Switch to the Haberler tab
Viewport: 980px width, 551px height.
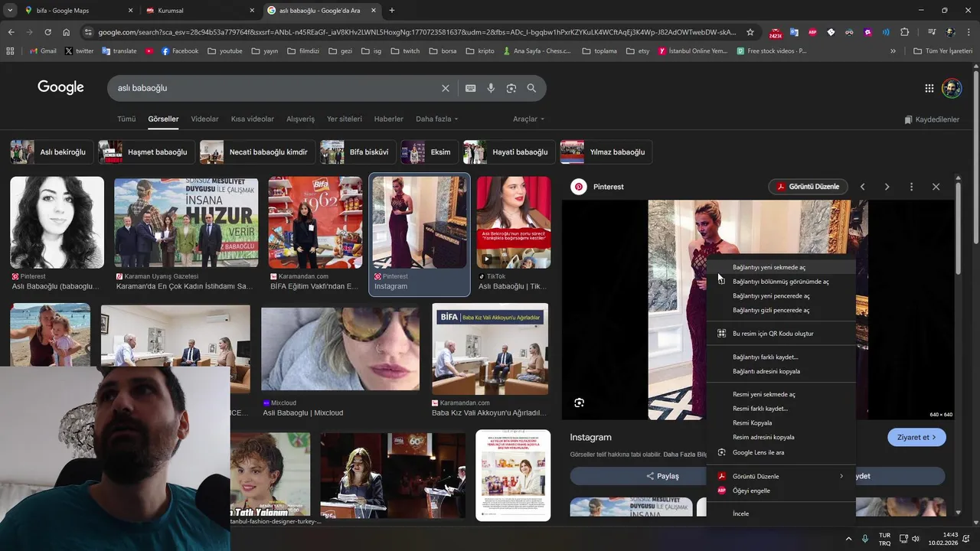coord(389,119)
